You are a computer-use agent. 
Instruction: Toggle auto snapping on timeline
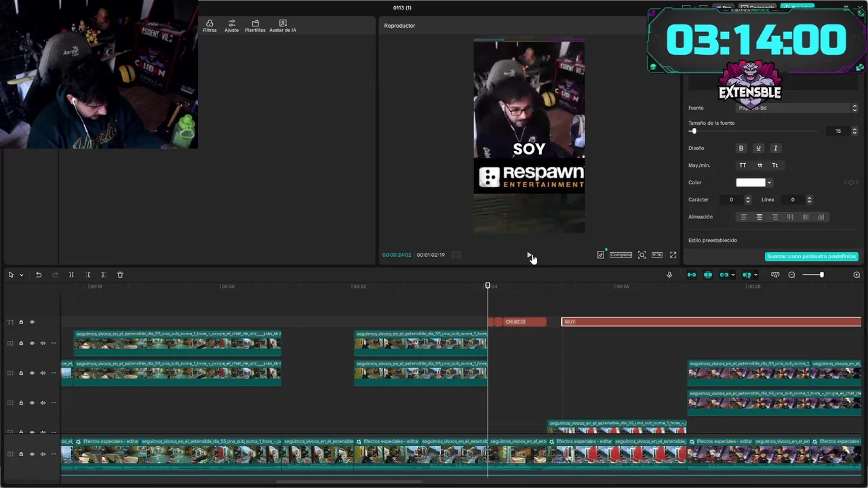coord(708,274)
